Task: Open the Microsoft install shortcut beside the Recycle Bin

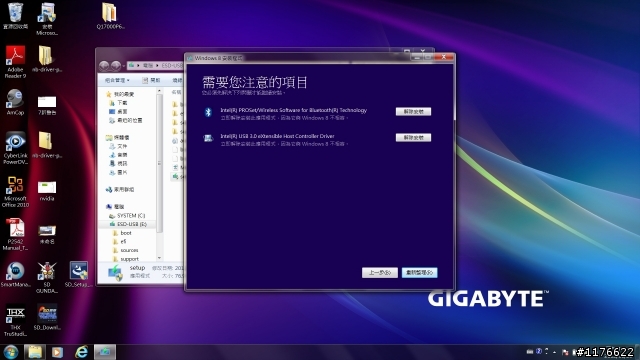Action: (x=47, y=19)
